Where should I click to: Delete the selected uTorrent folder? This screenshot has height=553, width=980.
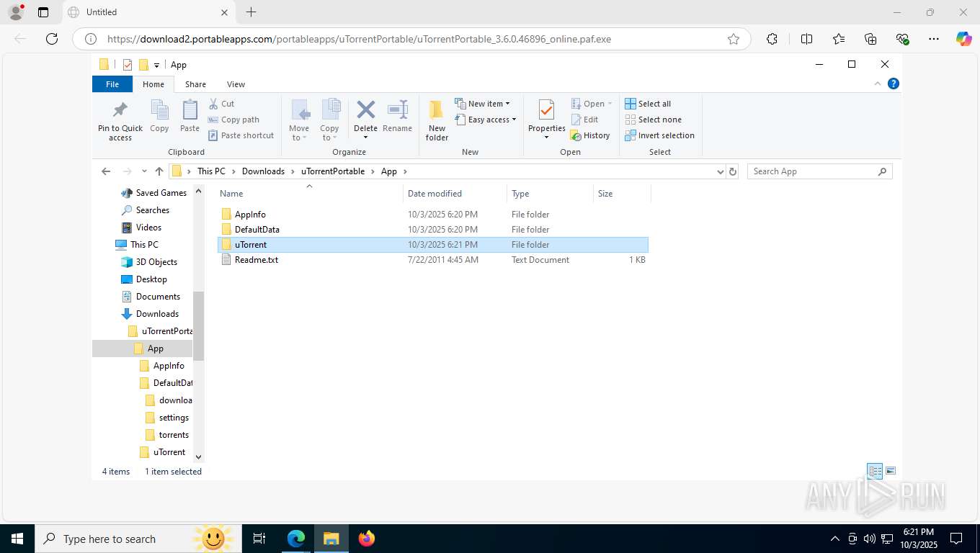pyautogui.click(x=365, y=120)
